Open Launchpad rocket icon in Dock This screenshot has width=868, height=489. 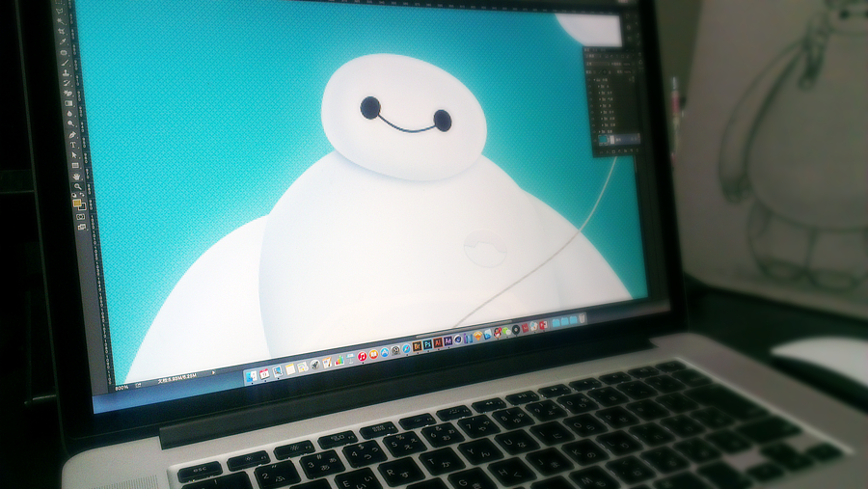(315, 365)
